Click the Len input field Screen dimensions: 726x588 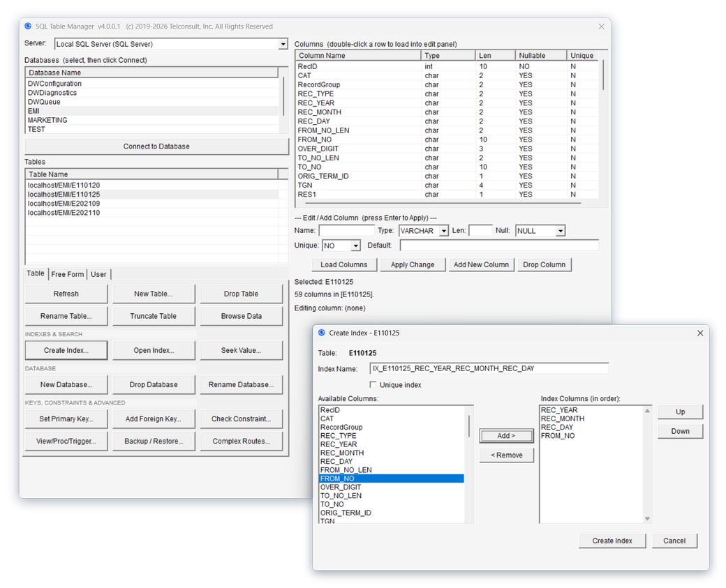tap(480, 230)
